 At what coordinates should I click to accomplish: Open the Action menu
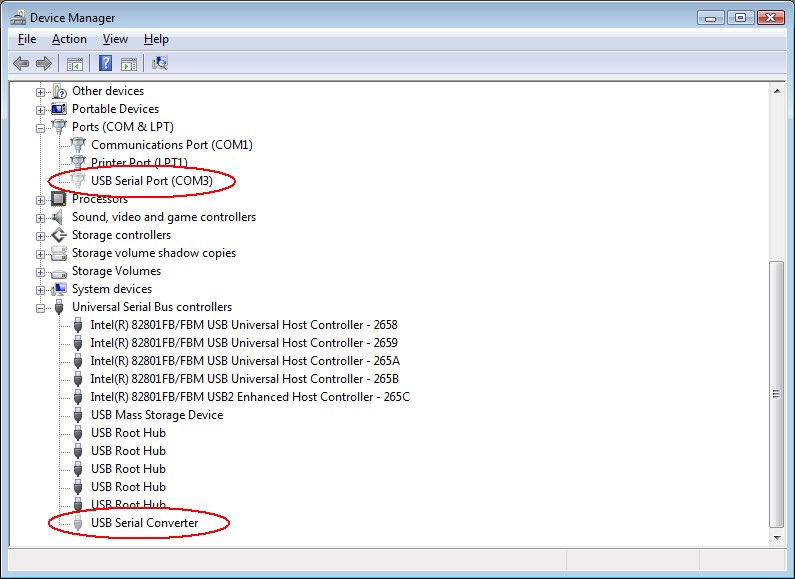69,39
